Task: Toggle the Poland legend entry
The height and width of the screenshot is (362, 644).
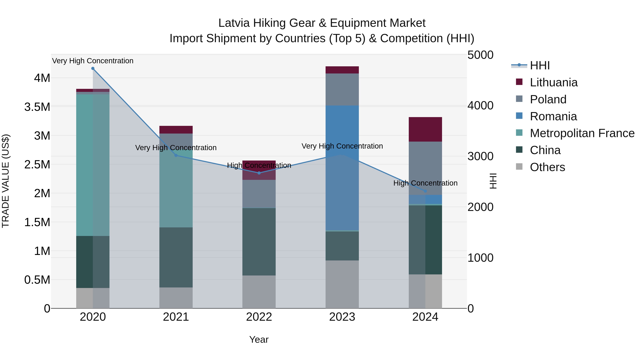Action: point(541,99)
